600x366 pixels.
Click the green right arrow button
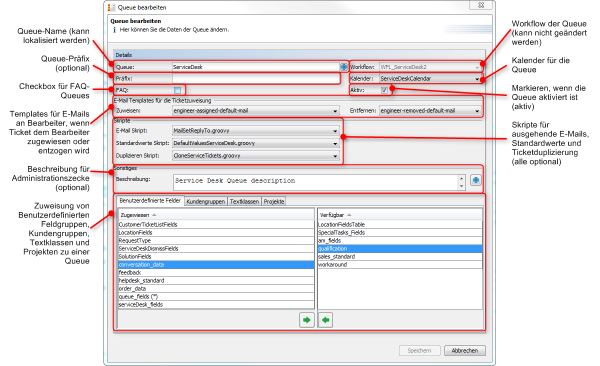(307, 320)
